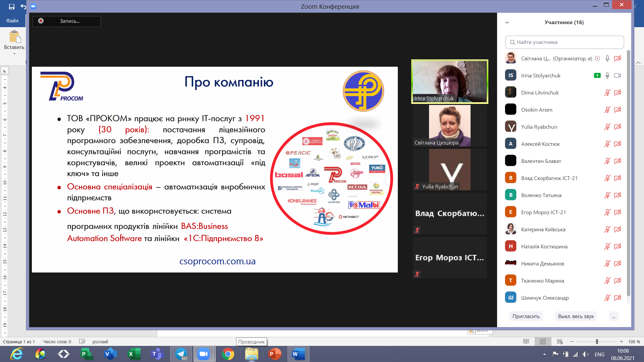Screen dimensions: 644x362
Task: Click Наталія Костишина's camera-off icon
Action: point(618,247)
